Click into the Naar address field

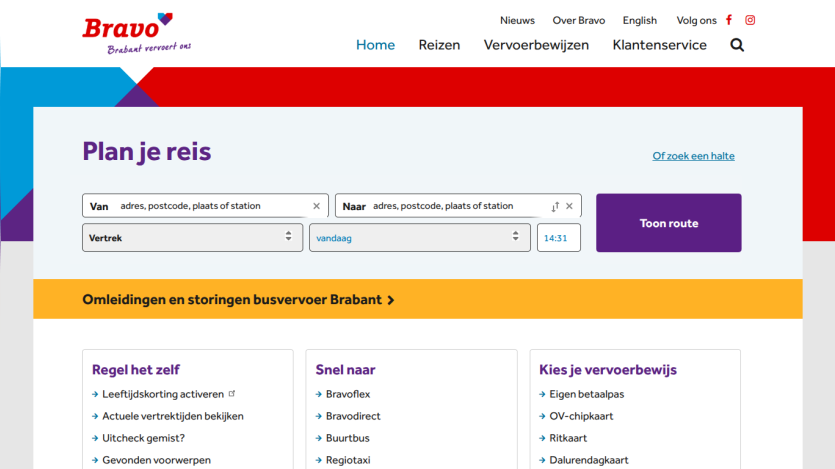click(458, 205)
